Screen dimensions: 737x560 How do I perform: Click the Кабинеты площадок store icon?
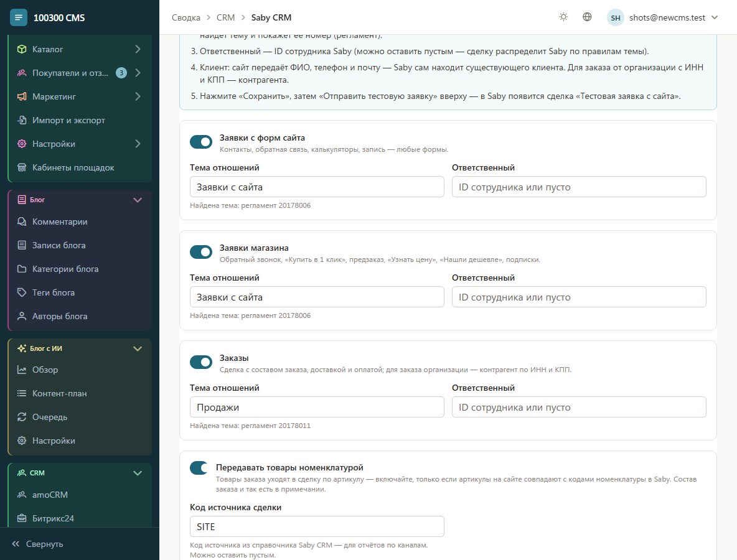tap(22, 168)
